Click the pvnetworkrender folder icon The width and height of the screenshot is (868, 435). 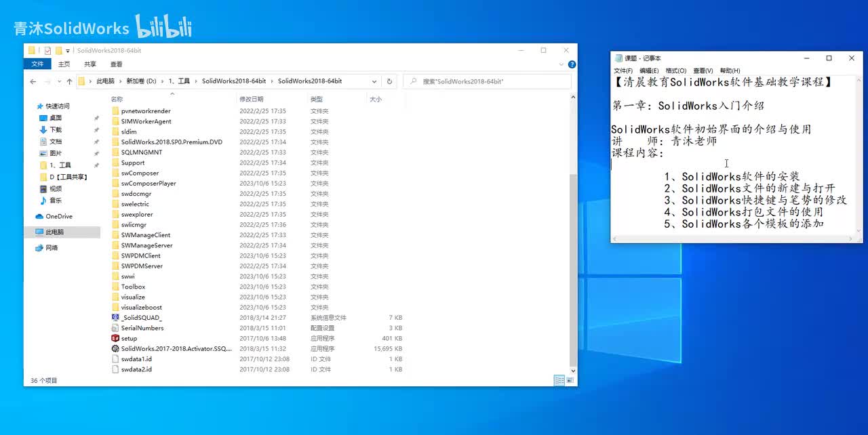pos(115,111)
